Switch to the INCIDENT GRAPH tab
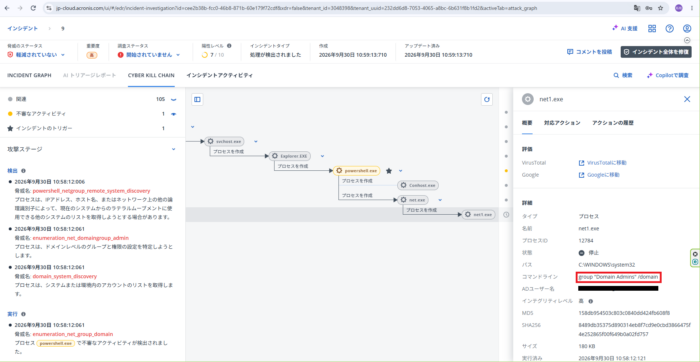The width and height of the screenshot is (700, 362). click(x=29, y=75)
